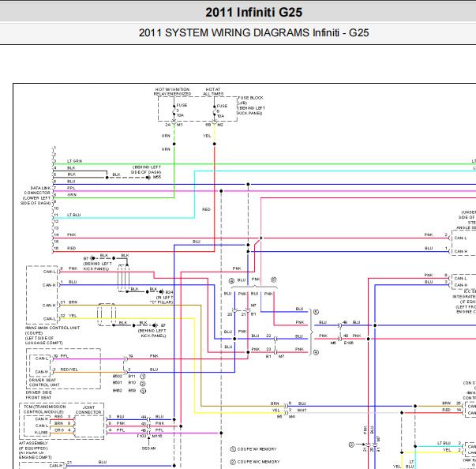Click the "E106" connector label
Viewport: 476px width, 469px height.
[x=348, y=343]
